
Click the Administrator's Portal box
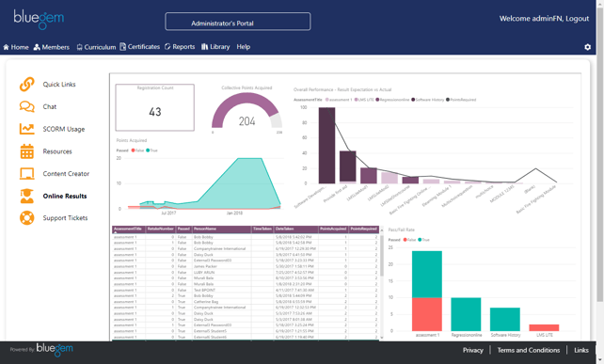point(238,22)
